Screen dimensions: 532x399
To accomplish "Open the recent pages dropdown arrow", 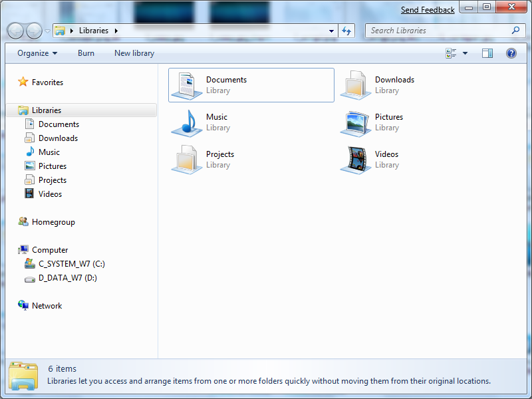I will pos(47,31).
